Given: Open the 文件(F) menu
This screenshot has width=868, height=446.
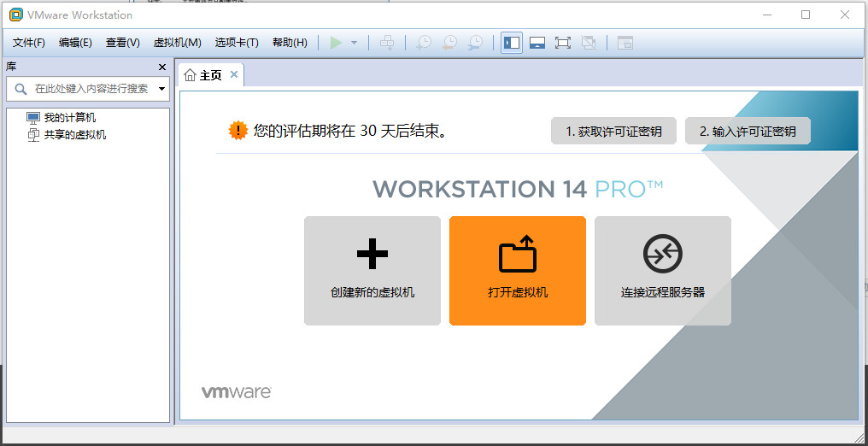Looking at the screenshot, I should pos(29,43).
